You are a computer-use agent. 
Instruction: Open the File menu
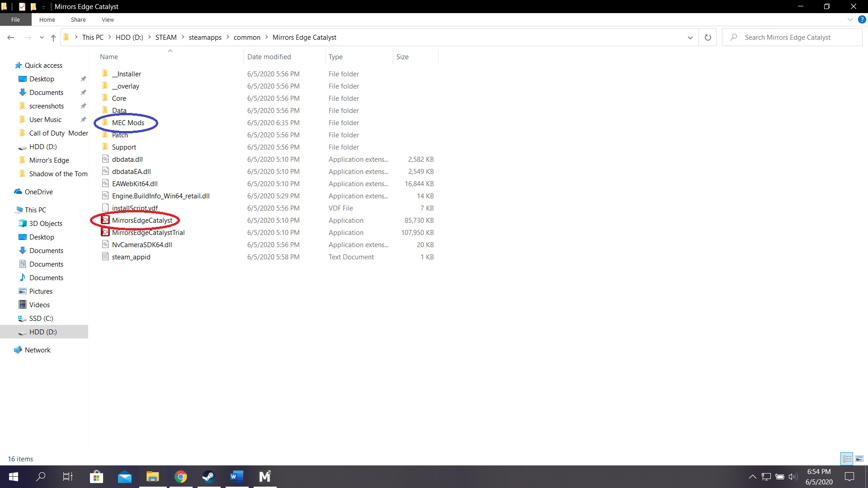(x=15, y=20)
